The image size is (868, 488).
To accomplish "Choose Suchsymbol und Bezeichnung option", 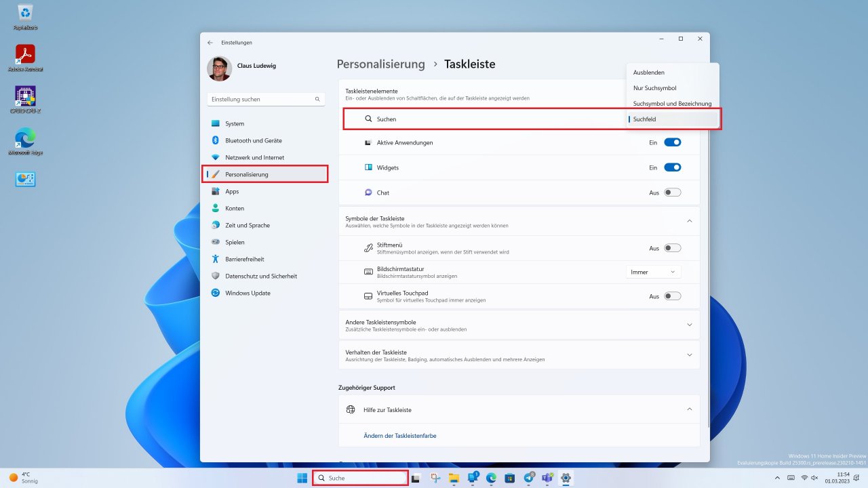I will 673,104.
